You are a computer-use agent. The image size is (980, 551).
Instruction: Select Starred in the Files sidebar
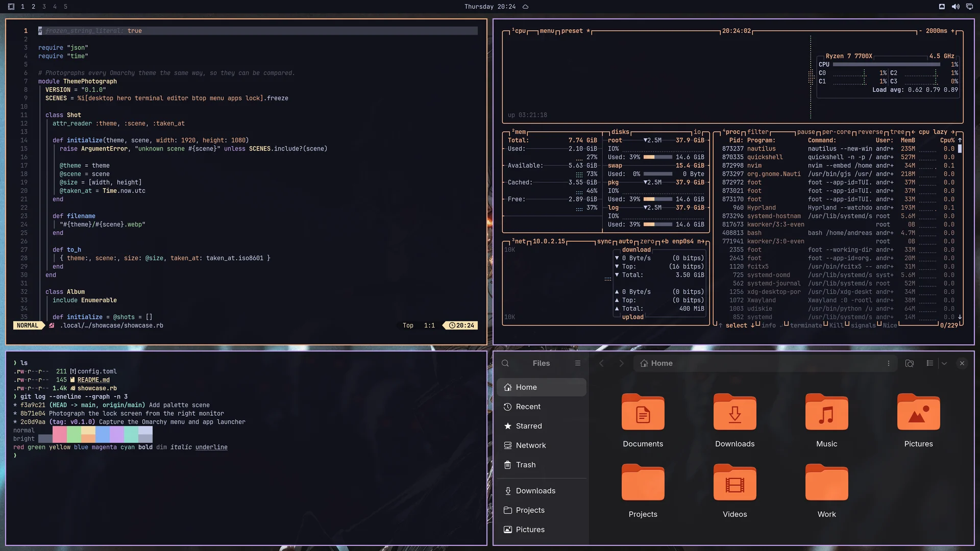point(541,426)
